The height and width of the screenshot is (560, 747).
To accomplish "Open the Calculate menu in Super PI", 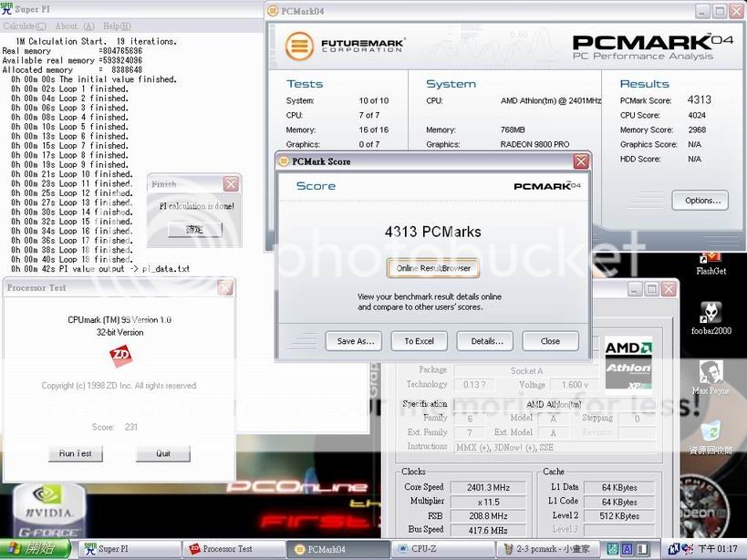I will 25,26.
